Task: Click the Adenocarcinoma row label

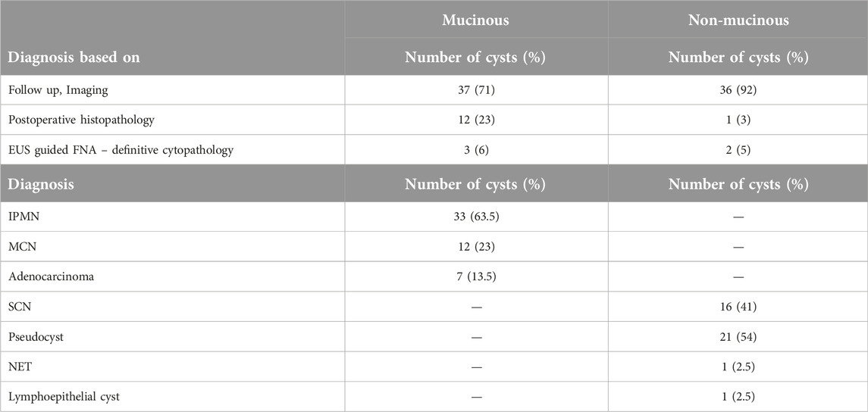Action: point(51,276)
